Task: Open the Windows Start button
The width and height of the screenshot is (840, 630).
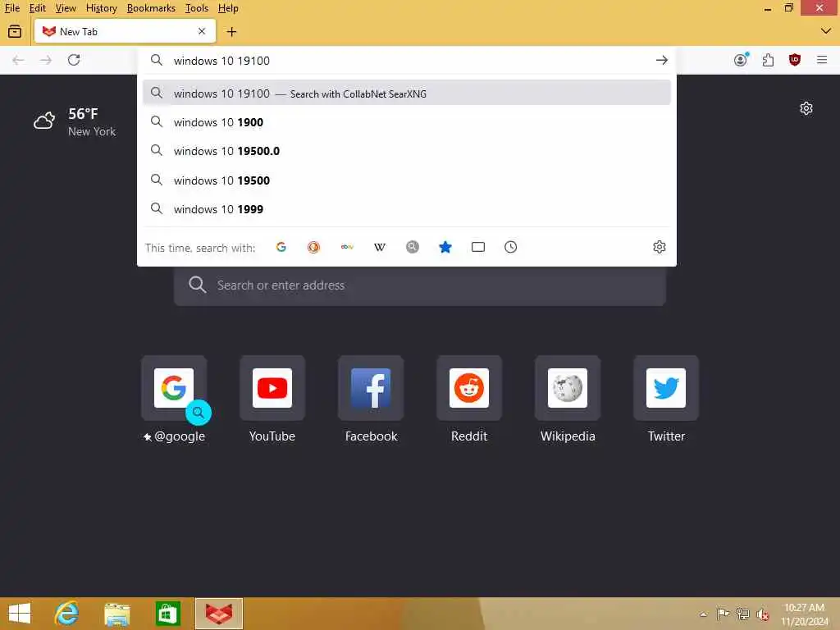Action: coord(20,614)
